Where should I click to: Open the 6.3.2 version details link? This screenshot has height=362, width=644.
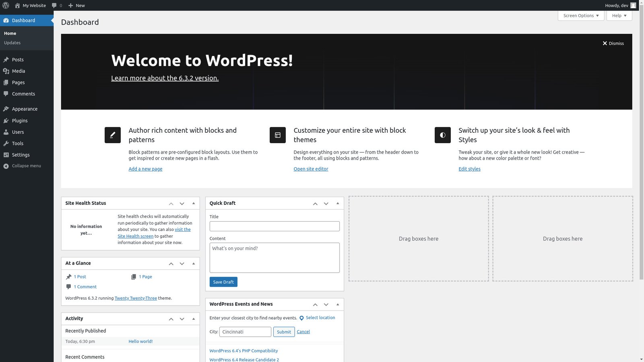coord(165,78)
